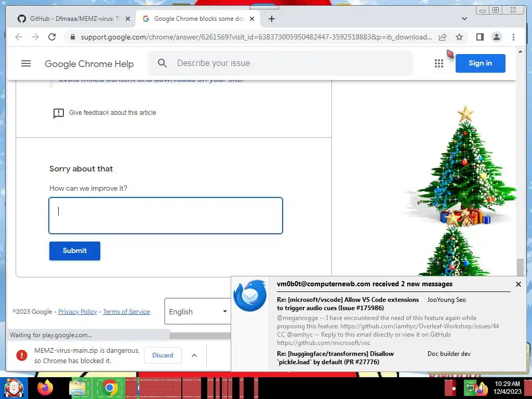Launch Firefox from the taskbar
Viewport: 532px width, 399px height.
(45, 388)
